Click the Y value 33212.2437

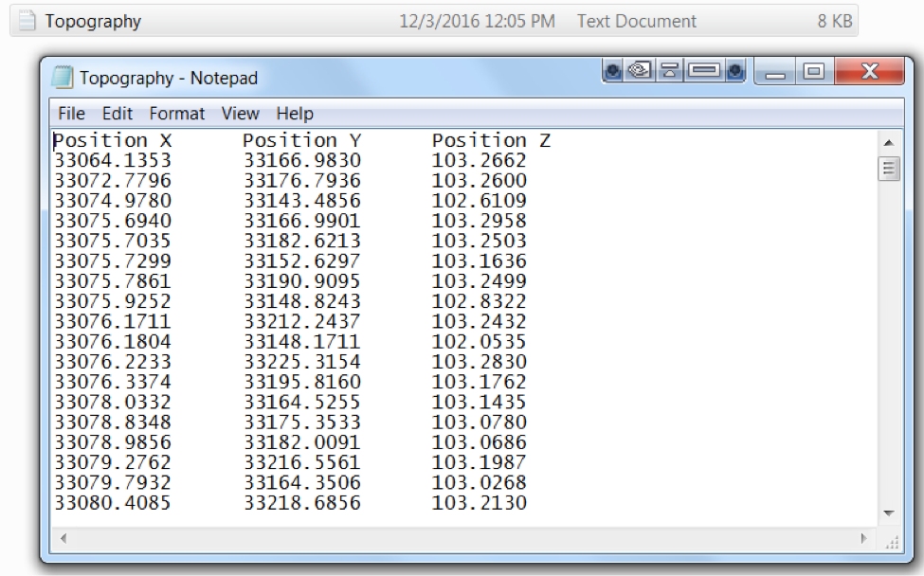point(302,321)
